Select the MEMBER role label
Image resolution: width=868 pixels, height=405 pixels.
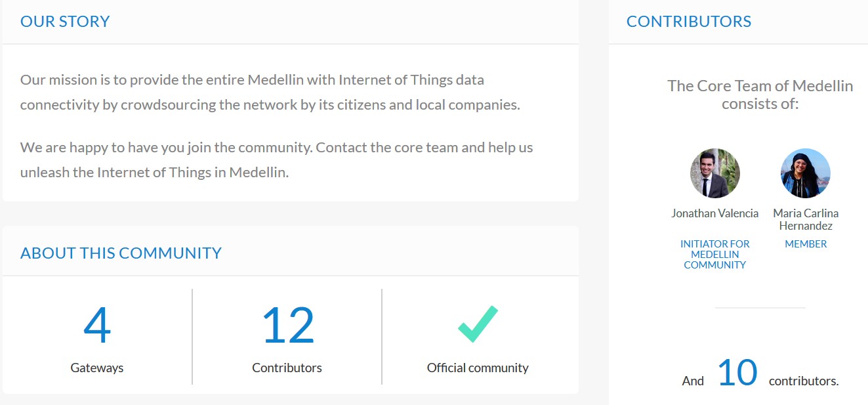point(806,244)
